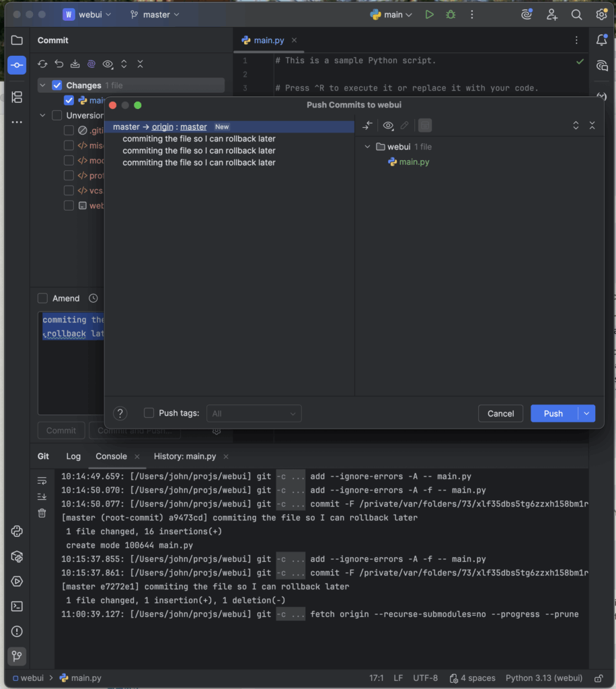Click the Shelve changes icon
Image resolution: width=616 pixels, height=689 pixels.
coord(75,64)
